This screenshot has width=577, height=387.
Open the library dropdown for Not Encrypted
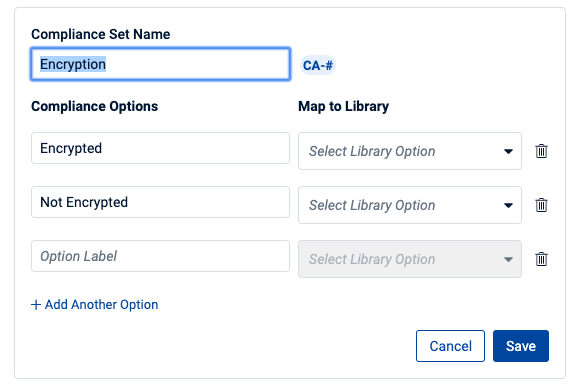pyautogui.click(x=410, y=205)
